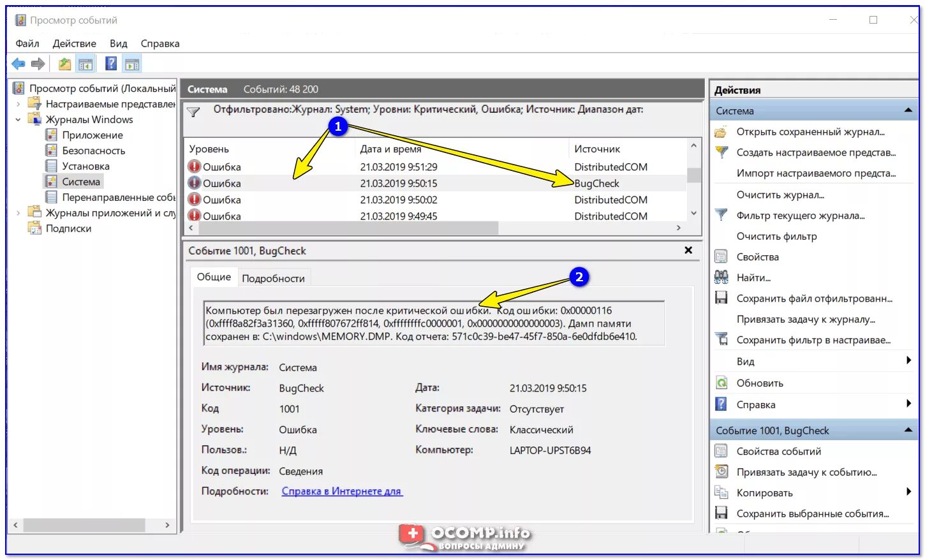Collapse the 'Система' actions section

click(908, 110)
